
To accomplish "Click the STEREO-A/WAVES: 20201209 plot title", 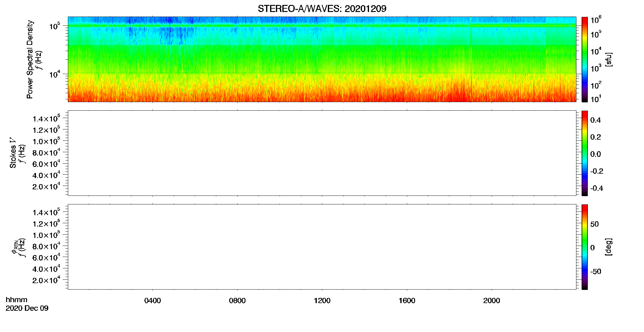I will (322, 9).
